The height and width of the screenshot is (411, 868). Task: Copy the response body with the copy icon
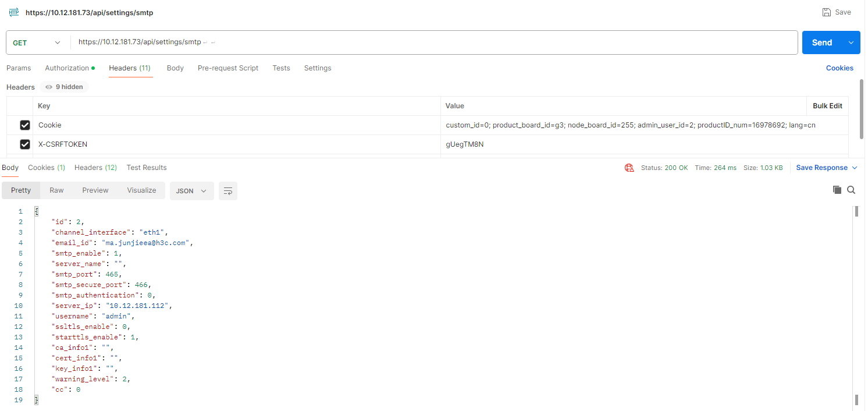(837, 190)
